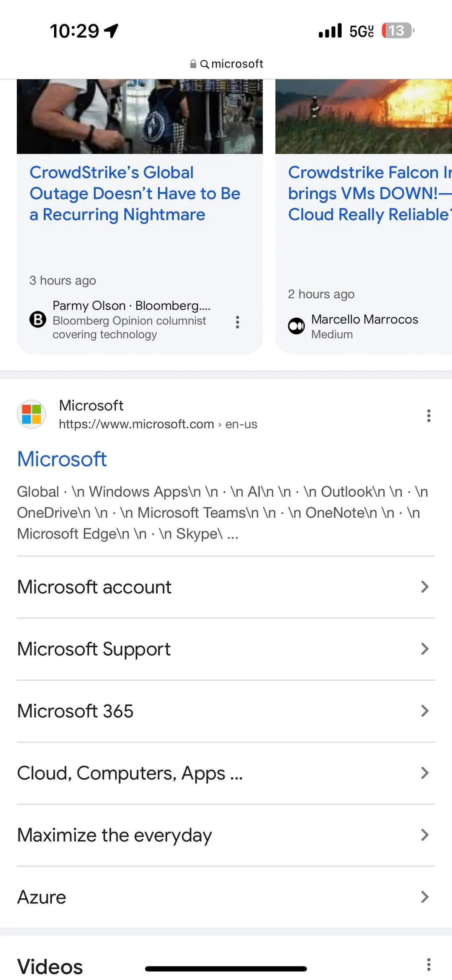Open three-dot menu beside Videos heading

(x=428, y=965)
